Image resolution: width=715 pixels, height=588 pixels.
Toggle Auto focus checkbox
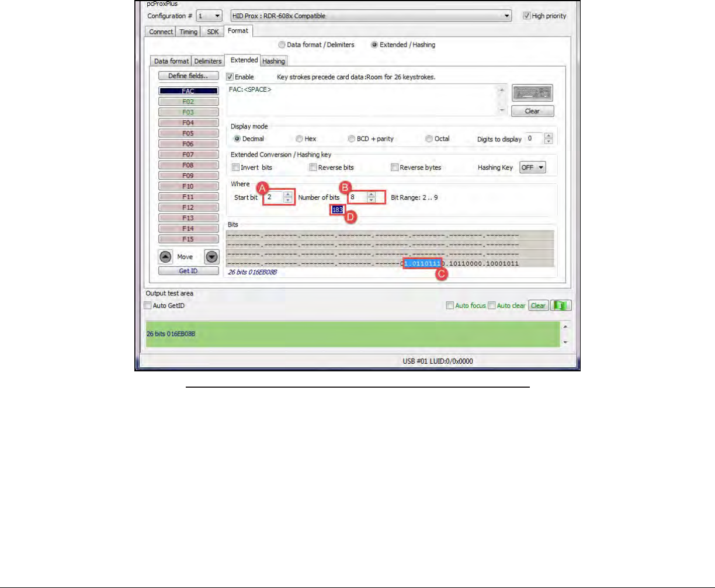point(449,305)
